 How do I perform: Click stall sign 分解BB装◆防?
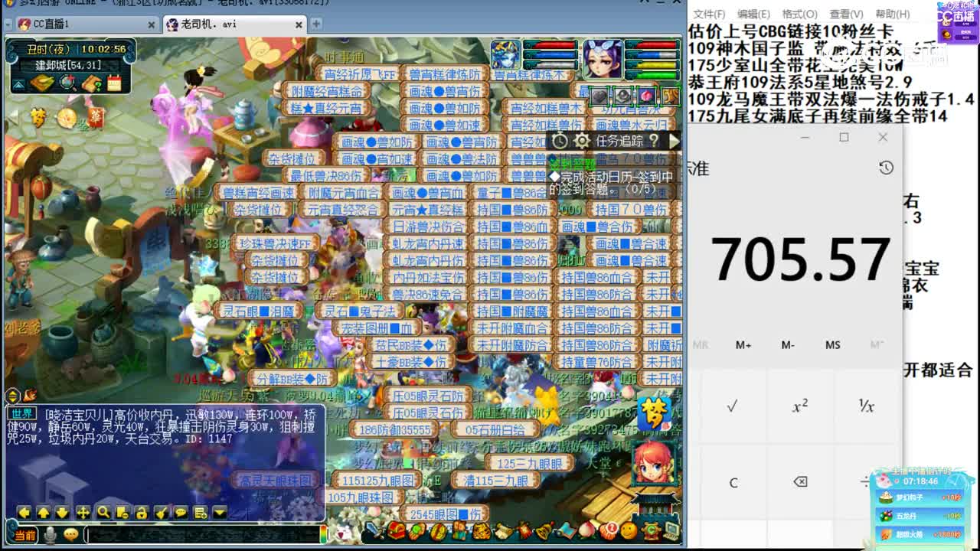293,379
